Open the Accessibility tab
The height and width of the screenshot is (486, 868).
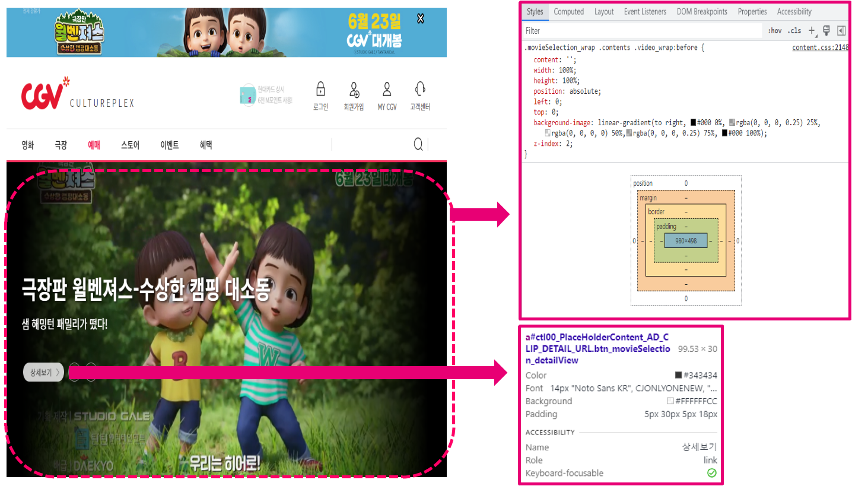794,12
